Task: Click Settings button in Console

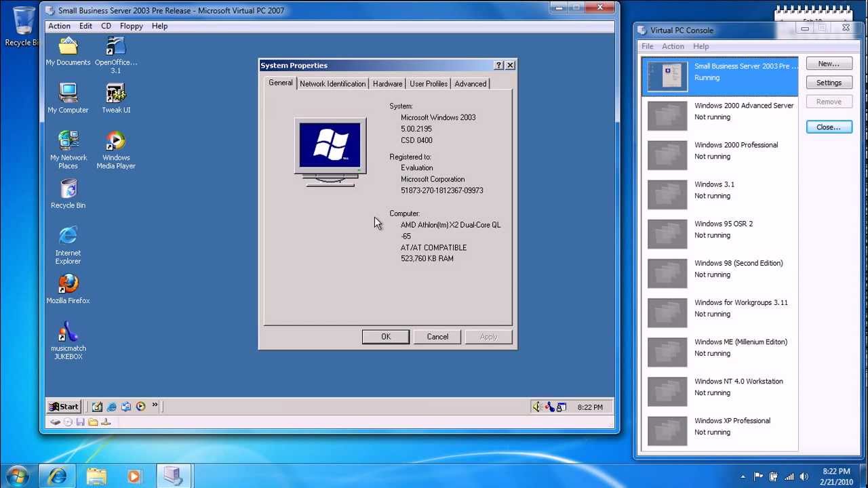Action: [829, 83]
